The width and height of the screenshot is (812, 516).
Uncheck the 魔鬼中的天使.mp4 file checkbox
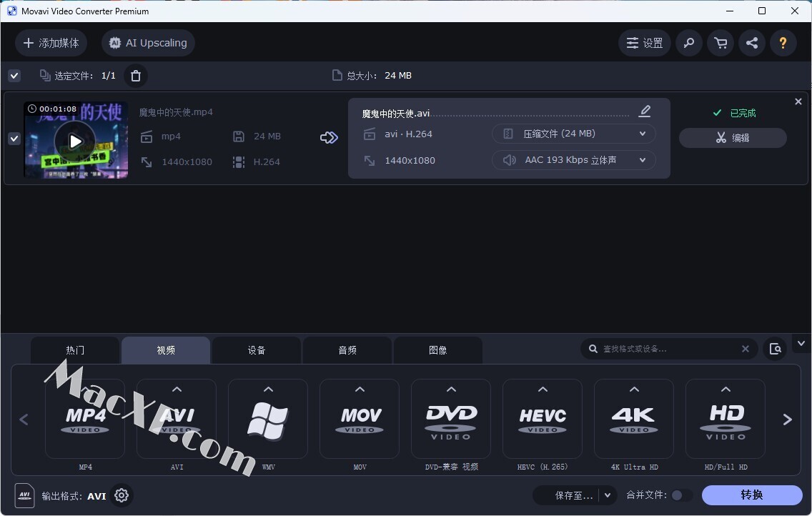pyautogui.click(x=14, y=139)
